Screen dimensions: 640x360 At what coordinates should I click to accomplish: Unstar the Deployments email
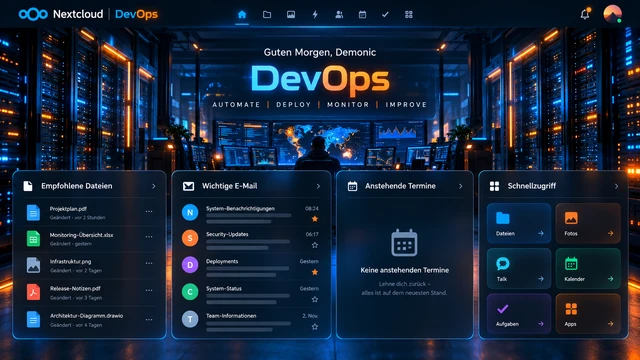click(x=315, y=272)
